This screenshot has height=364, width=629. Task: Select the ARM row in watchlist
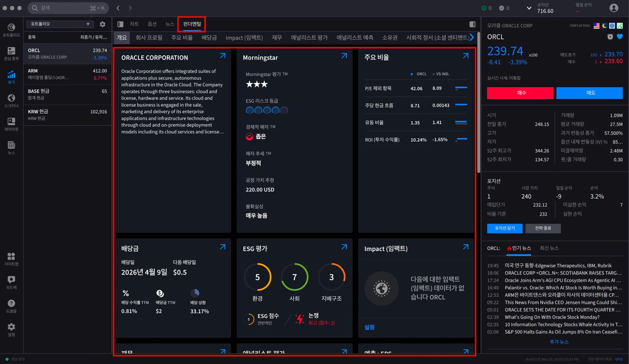click(67, 74)
